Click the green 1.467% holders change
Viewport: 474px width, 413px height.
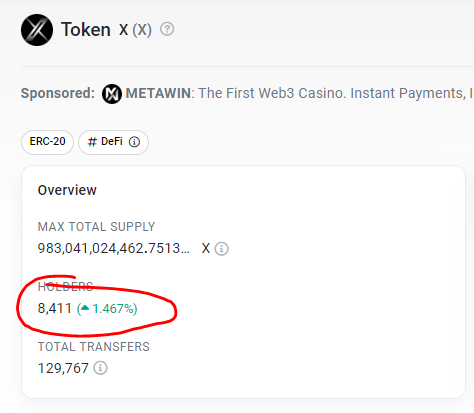107,309
